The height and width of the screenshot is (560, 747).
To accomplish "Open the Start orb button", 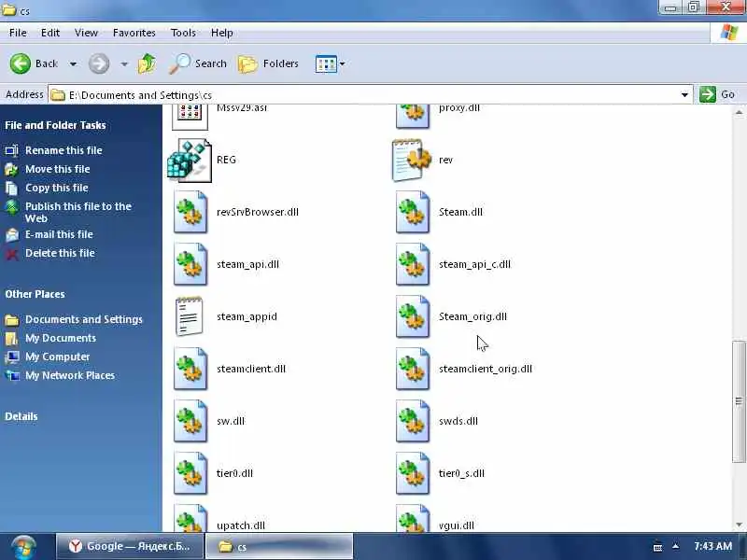I will click(x=23, y=547).
